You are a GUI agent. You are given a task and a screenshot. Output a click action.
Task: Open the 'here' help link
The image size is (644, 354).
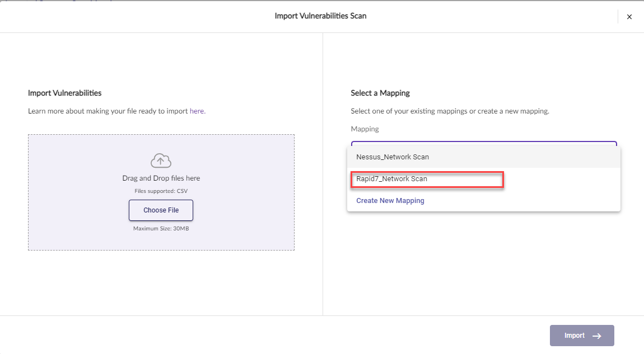coord(197,111)
